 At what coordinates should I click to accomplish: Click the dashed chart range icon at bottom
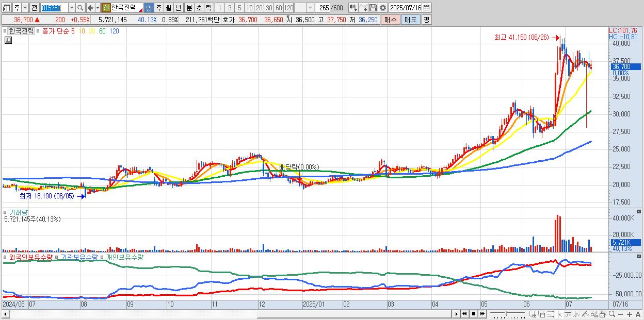coord(550,314)
